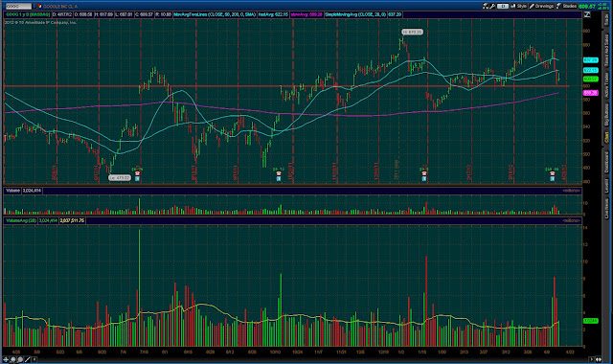The width and height of the screenshot is (613, 364).
Task: Click the MovAvgTwoLines study label
Action: coord(215,14)
